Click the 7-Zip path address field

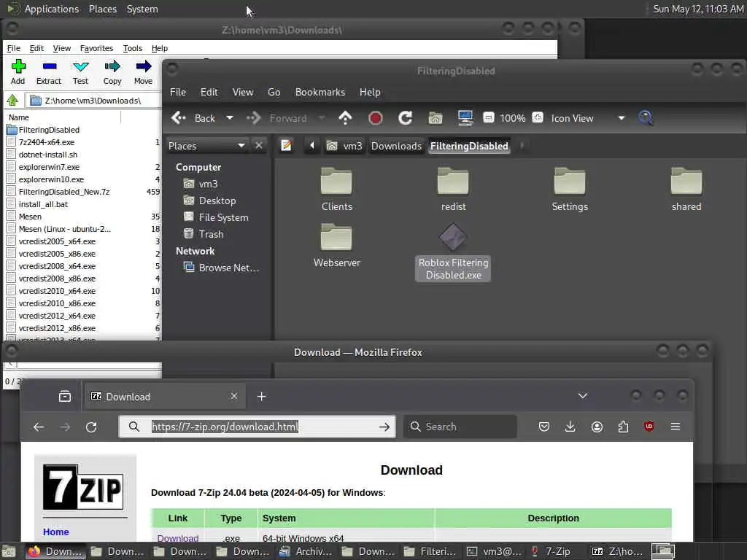tap(94, 101)
